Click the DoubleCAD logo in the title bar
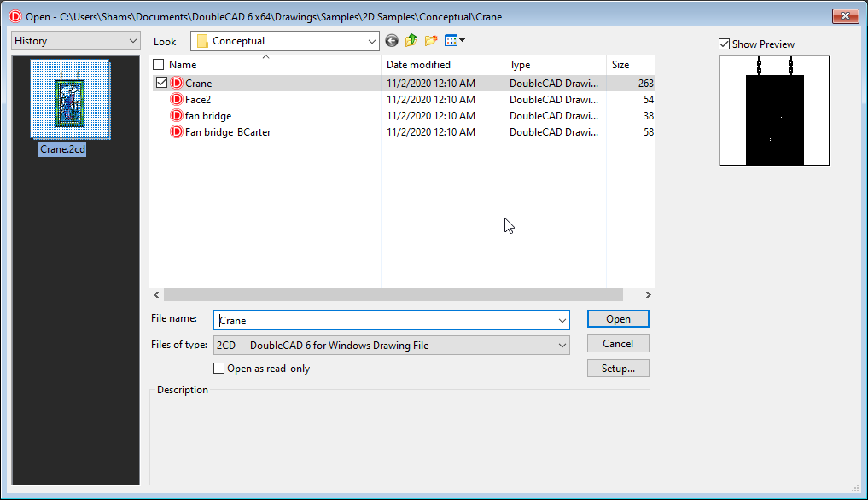The height and width of the screenshot is (500, 868). coord(15,16)
